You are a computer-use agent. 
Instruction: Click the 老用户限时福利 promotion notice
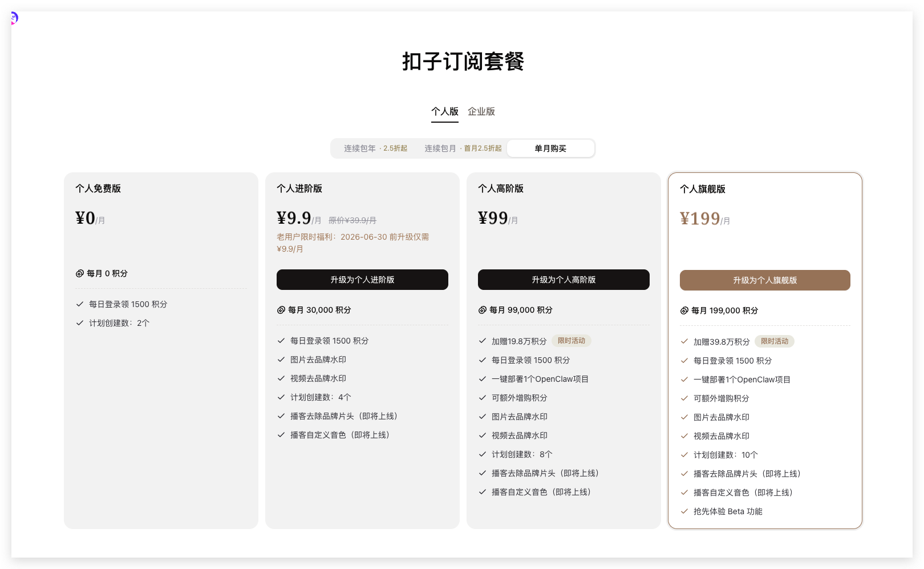click(x=353, y=243)
